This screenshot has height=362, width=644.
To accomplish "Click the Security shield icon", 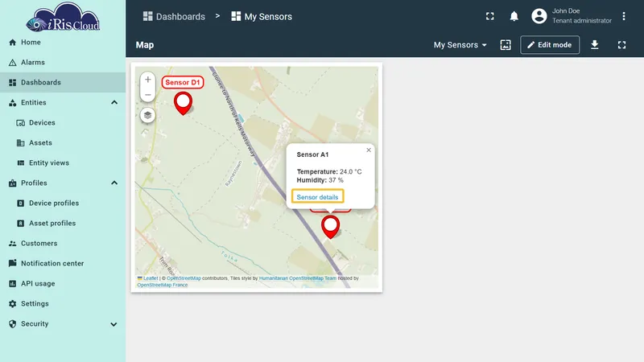I will click(12, 324).
